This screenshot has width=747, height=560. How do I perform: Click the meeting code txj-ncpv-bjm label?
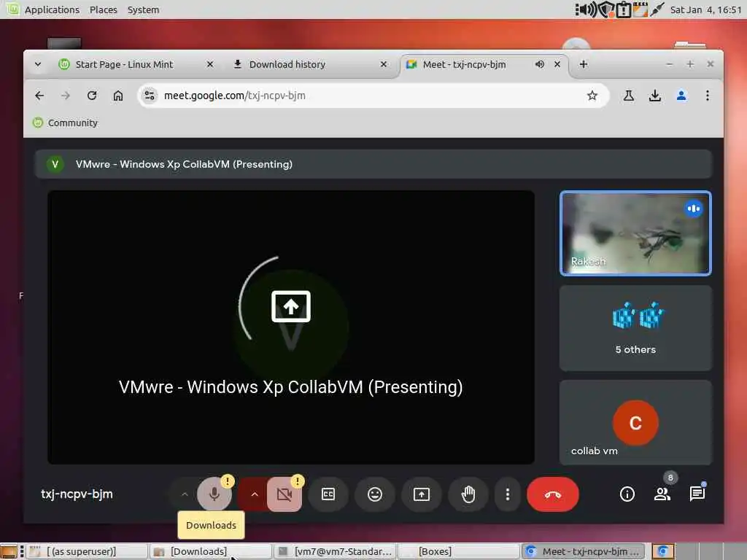click(77, 494)
